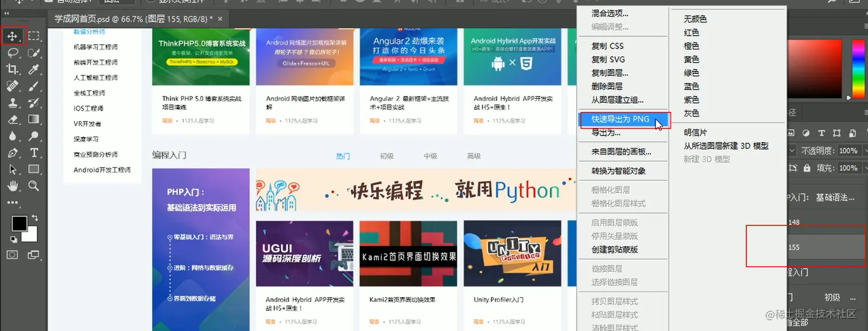This screenshot has width=868, height=331.
Task: Select the Zoom magnifier tool
Action: [x=34, y=186]
